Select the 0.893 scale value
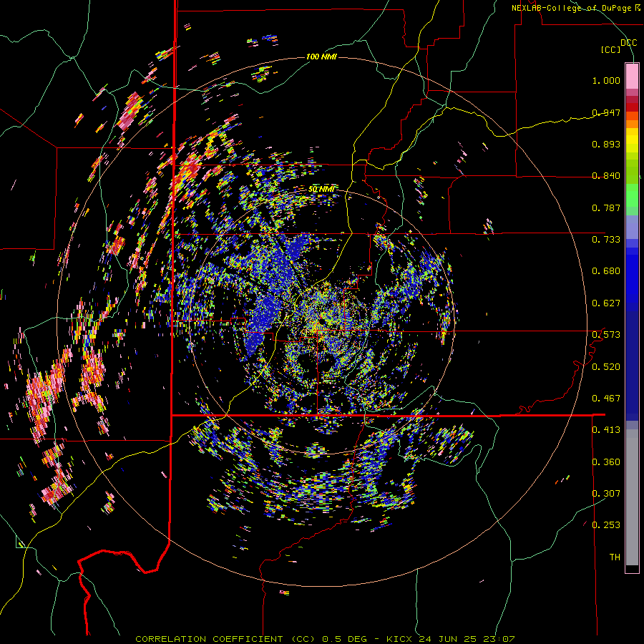The image size is (644, 644). [606, 144]
